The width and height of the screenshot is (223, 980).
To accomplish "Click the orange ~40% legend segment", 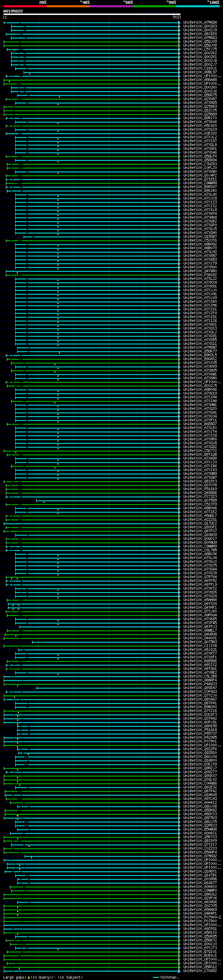I will click(x=68, y=6).
